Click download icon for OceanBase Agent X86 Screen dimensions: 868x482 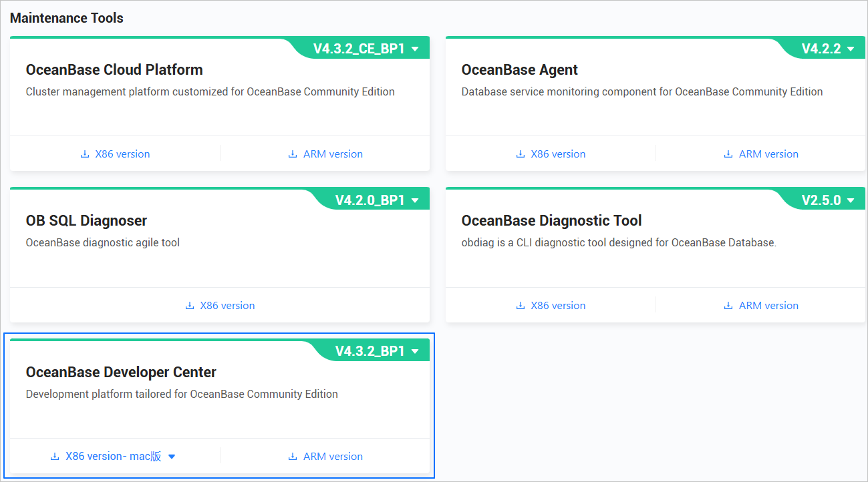[521, 154]
